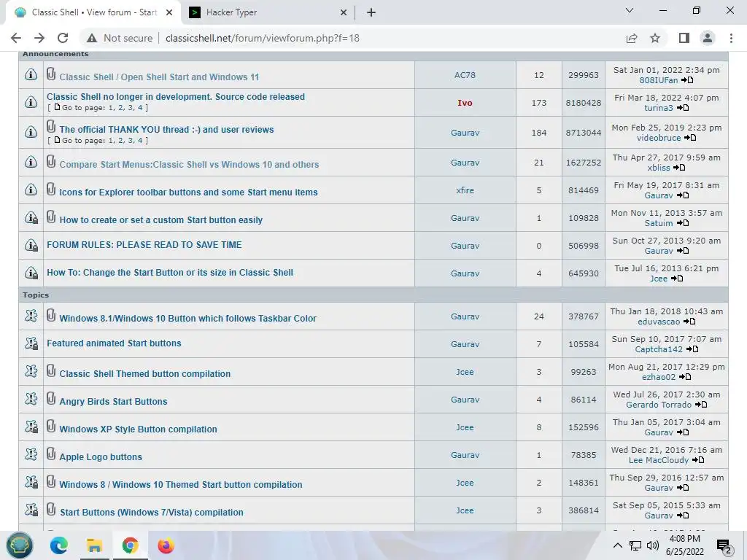Image resolution: width=747 pixels, height=560 pixels.
Task: Click the share page icon in address bar
Action: click(x=632, y=38)
